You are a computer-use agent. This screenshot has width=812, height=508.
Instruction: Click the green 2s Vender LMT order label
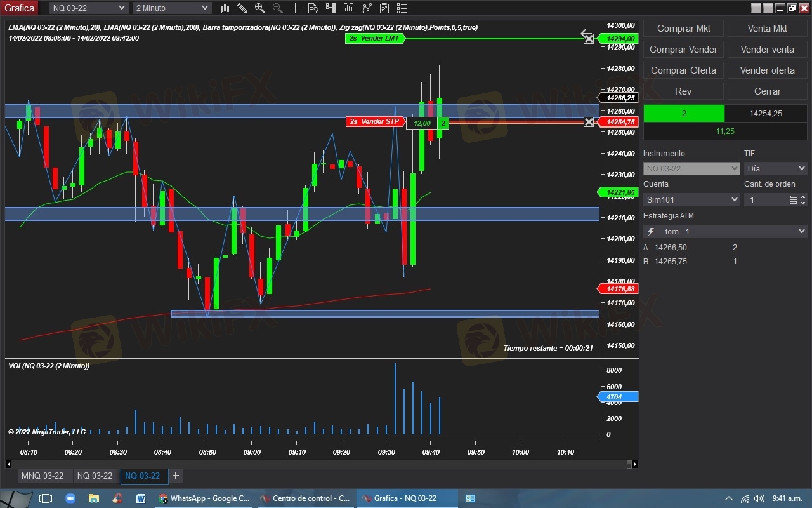(x=374, y=39)
